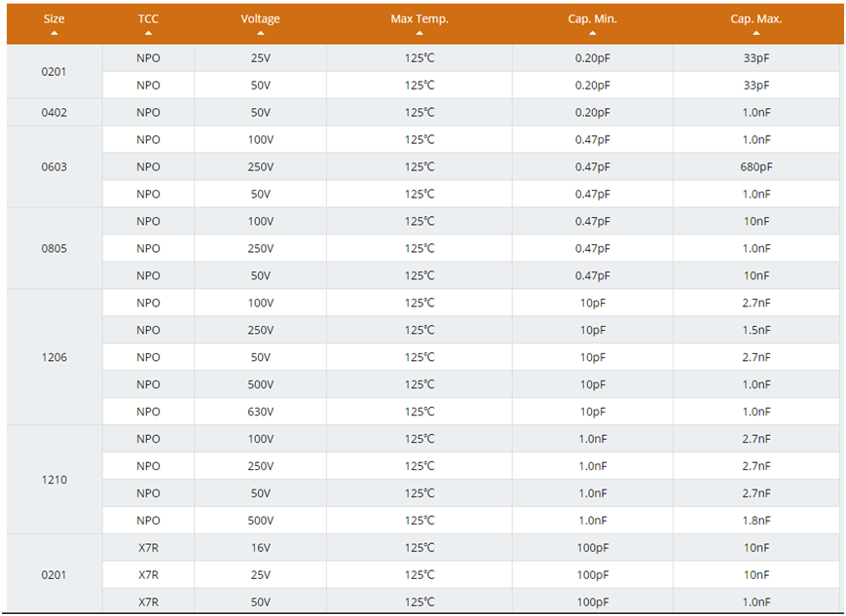Click the 680pF Cap. Max. value
Screen dimensions: 846x616
(x=755, y=166)
